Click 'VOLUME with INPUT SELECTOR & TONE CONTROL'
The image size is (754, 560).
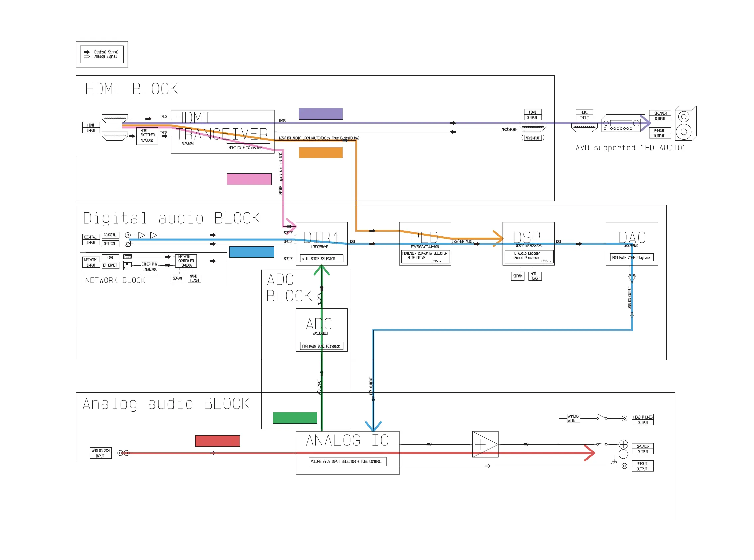tap(347, 462)
